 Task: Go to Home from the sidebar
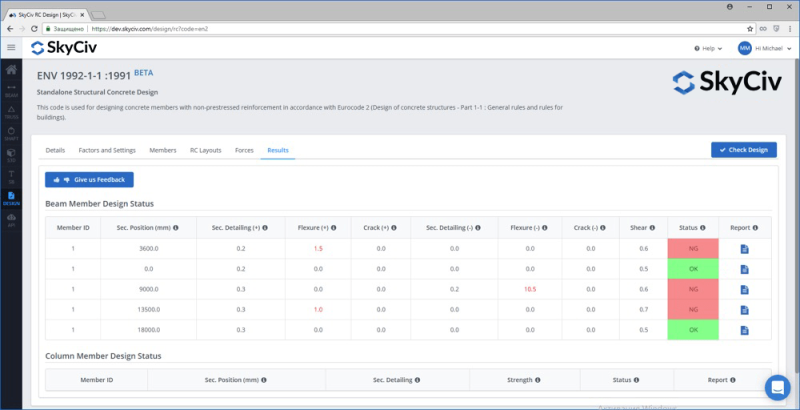[11, 70]
